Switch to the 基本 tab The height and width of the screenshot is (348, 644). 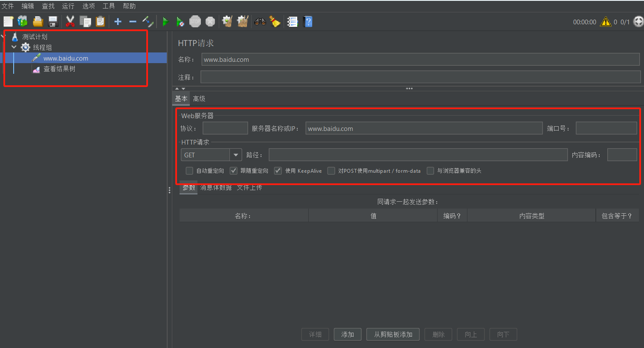pos(181,99)
